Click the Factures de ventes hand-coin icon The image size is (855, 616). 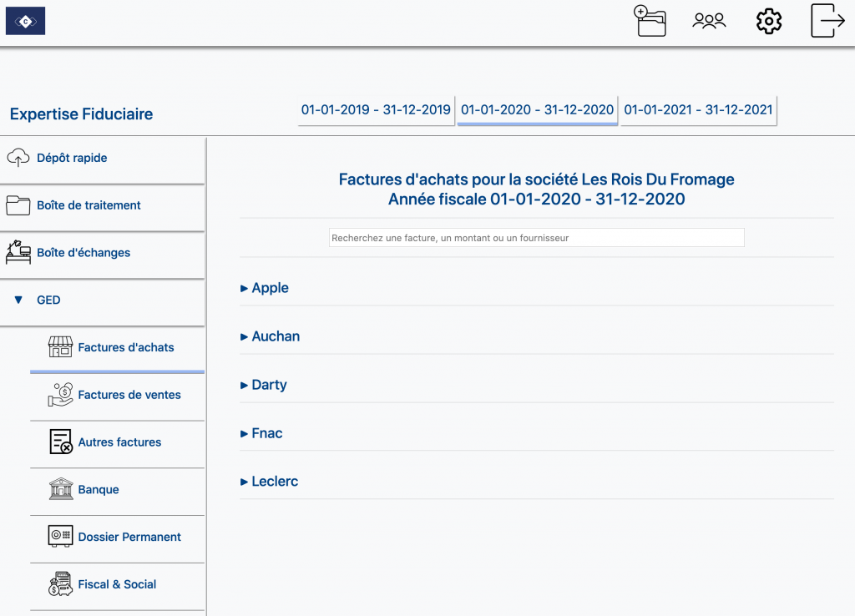pos(60,395)
